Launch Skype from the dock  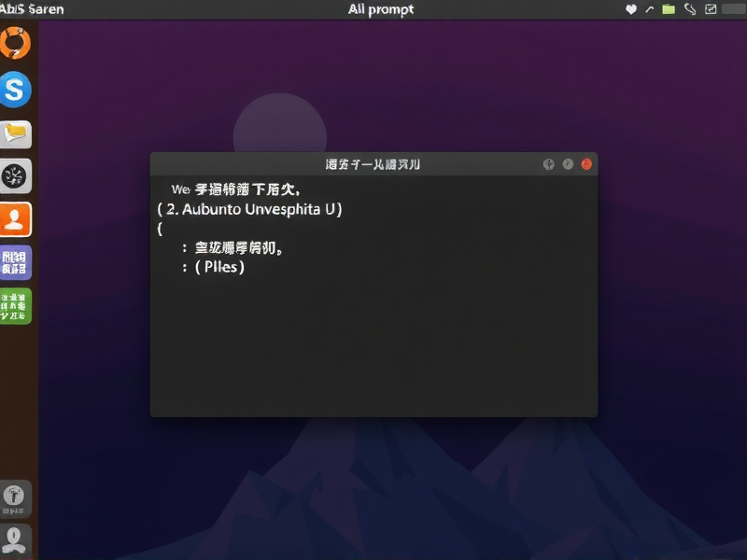[x=16, y=91]
